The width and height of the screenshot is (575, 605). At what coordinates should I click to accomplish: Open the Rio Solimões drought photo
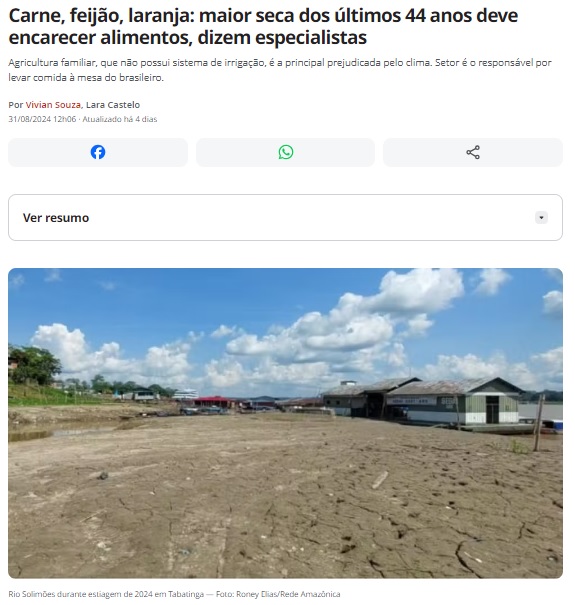click(x=286, y=423)
